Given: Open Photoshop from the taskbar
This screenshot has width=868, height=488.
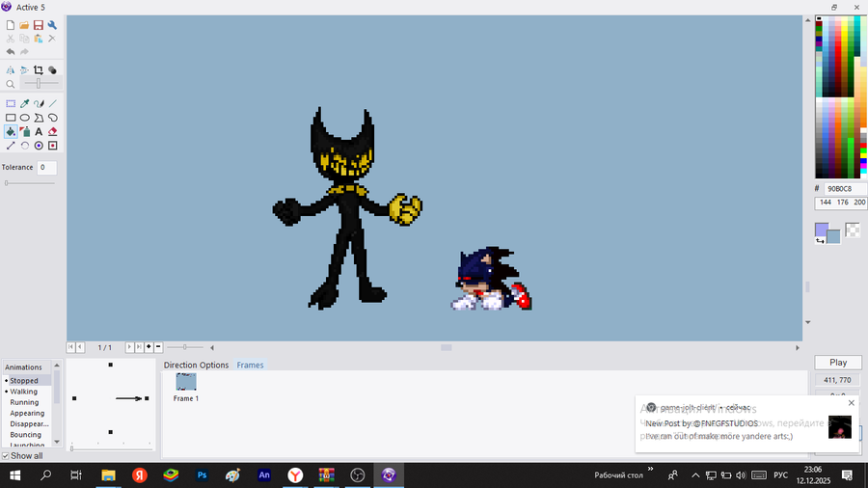Looking at the screenshot, I should pyautogui.click(x=203, y=474).
